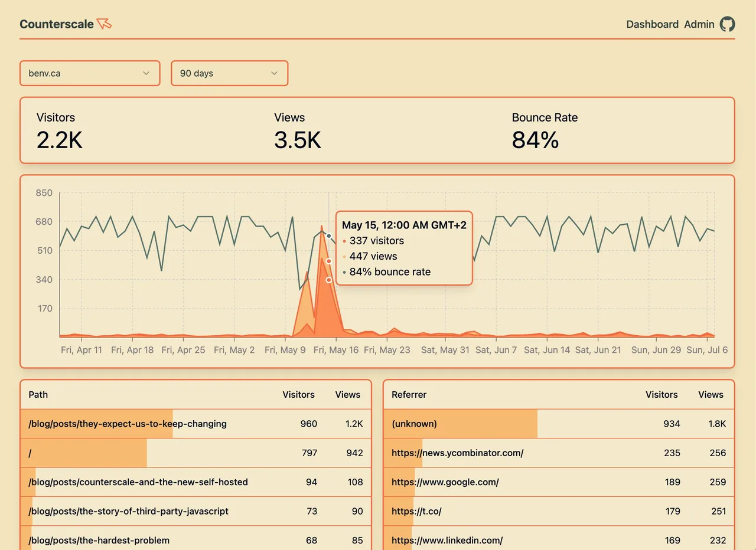
Task: Select the they-expect-us-to-keep-changing path row
Action: pyautogui.click(x=195, y=424)
